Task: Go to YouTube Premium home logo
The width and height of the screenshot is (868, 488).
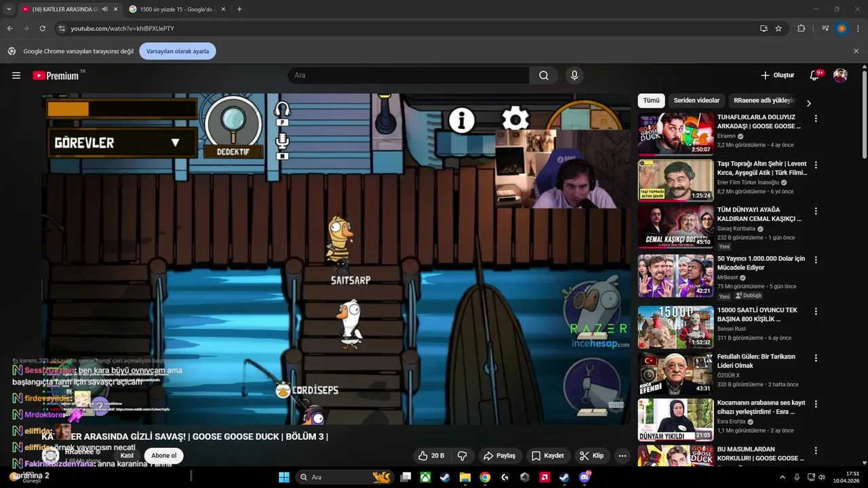Action: pos(56,75)
